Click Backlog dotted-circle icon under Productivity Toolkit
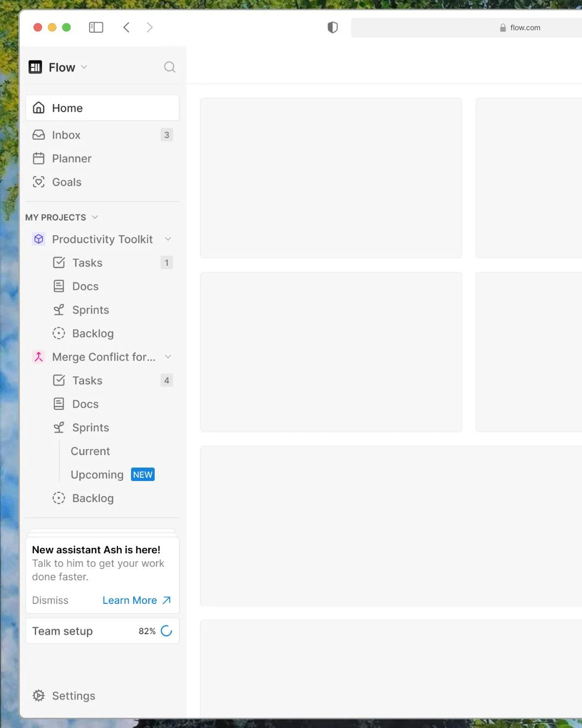This screenshot has width=582, height=728. (59, 333)
